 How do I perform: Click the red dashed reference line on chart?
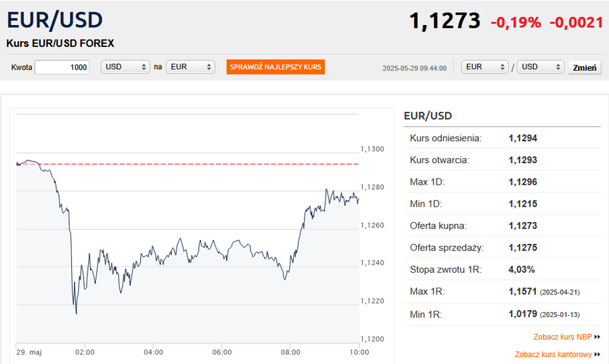[193, 164]
